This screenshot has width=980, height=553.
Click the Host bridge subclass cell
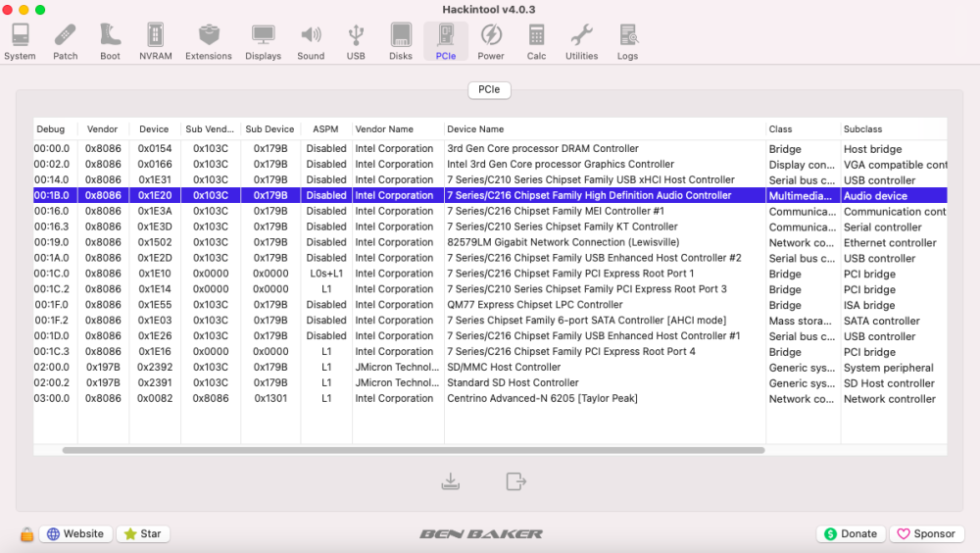tap(872, 149)
